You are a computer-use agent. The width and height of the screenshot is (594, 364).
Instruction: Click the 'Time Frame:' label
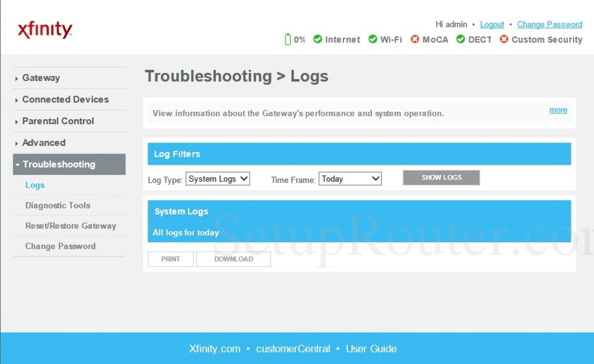(293, 180)
